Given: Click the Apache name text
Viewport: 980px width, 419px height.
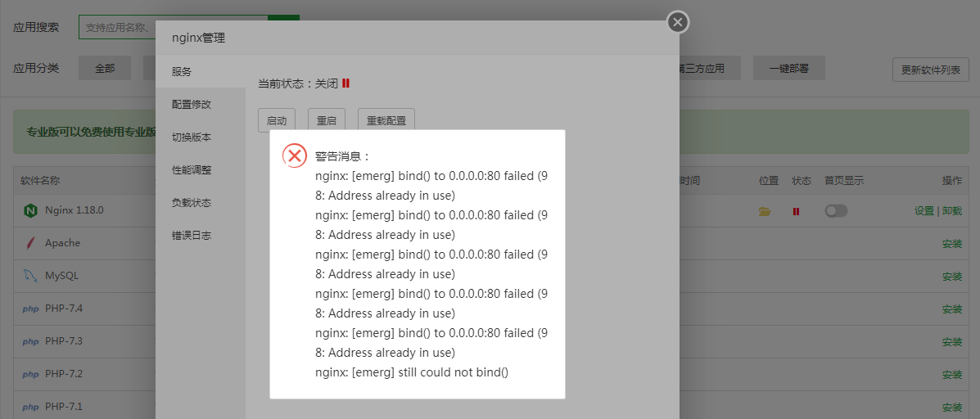Looking at the screenshot, I should pyautogui.click(x=62, y=243).
